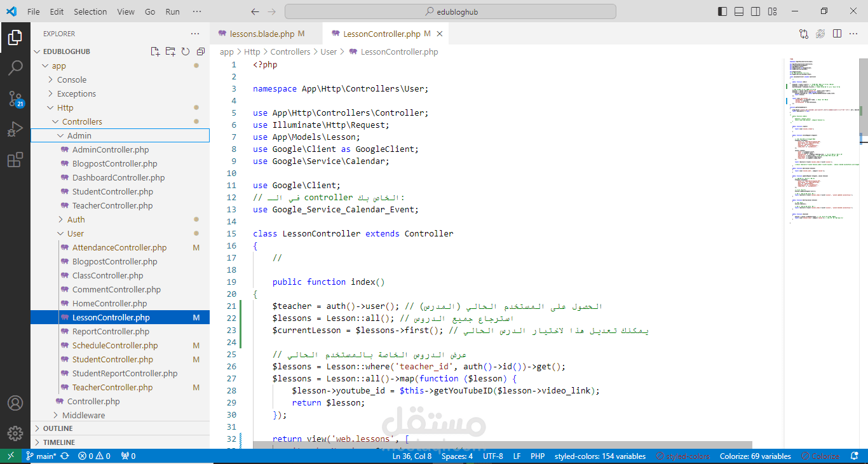Open the Extensions view

click(15, 160)
